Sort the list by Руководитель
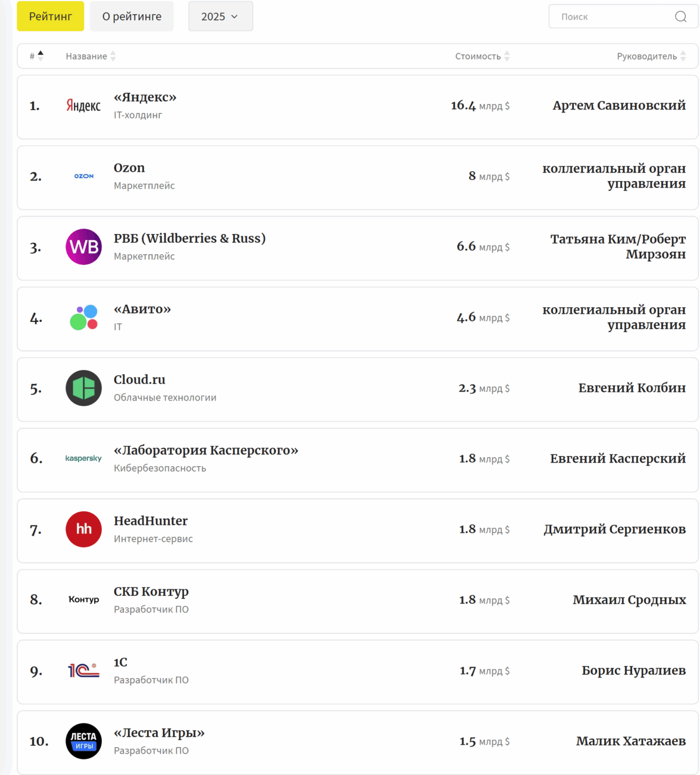700x775 pixels. click(x=651, y=56)
